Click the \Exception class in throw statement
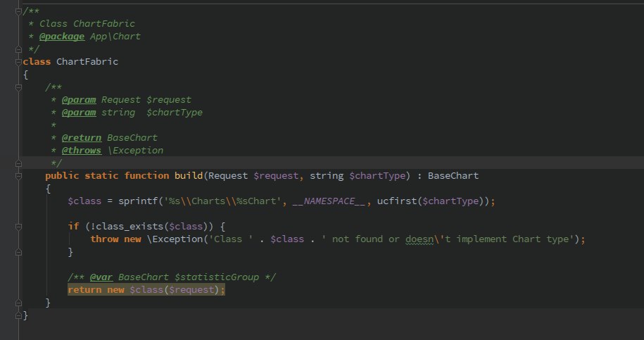The height and width of the screenshot is (340, 644). pos(175,239)
